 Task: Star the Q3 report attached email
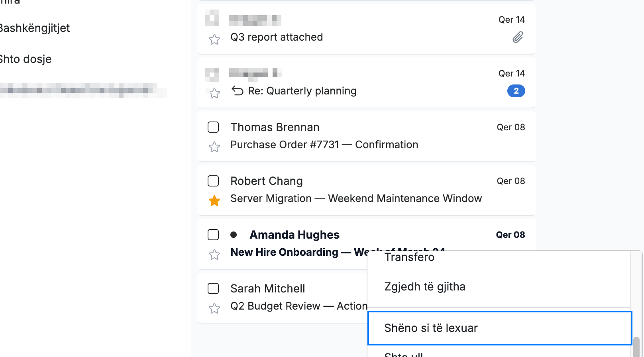(214, 39)
